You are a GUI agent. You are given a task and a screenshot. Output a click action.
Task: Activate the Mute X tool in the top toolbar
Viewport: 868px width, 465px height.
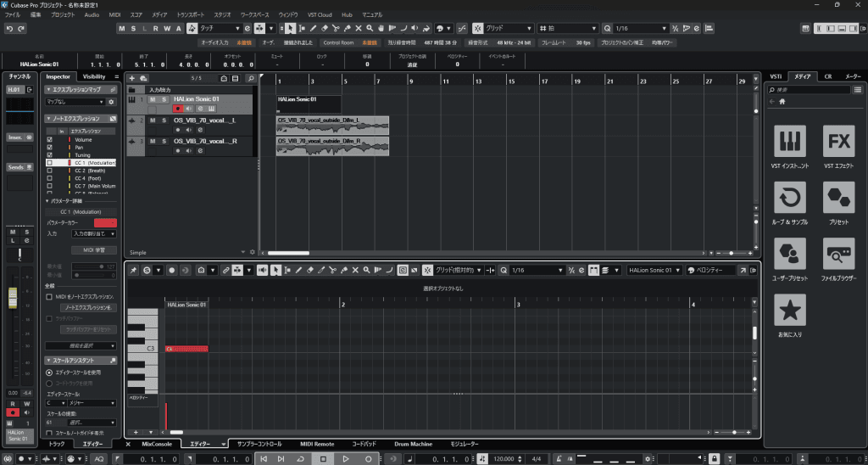[x=359, y=28]
